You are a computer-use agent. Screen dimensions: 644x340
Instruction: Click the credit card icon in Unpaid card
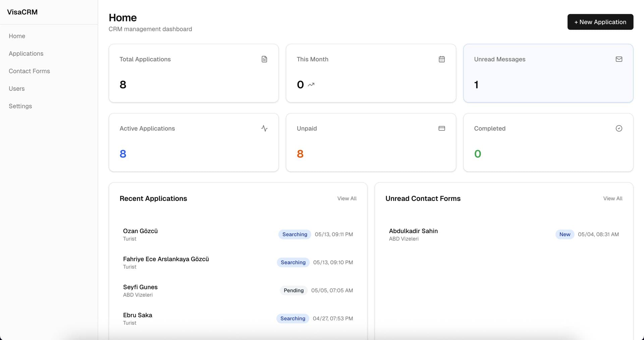442,128
